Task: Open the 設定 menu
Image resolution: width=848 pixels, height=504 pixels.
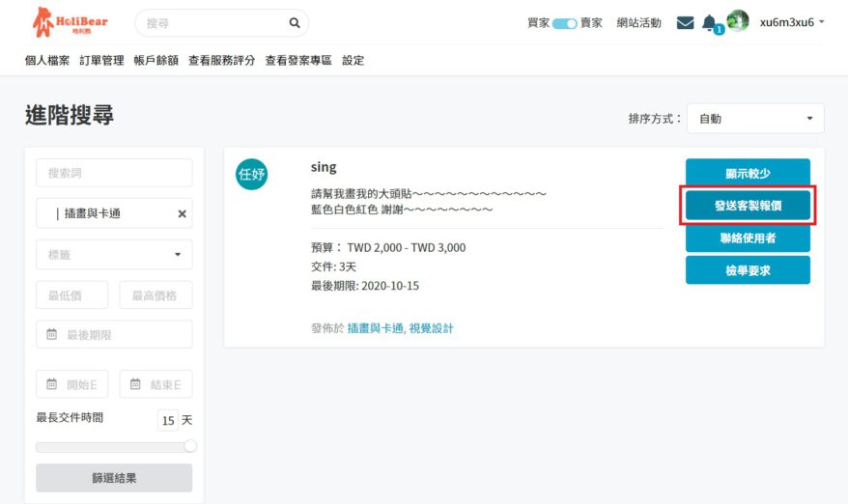Action: (353, 61)
